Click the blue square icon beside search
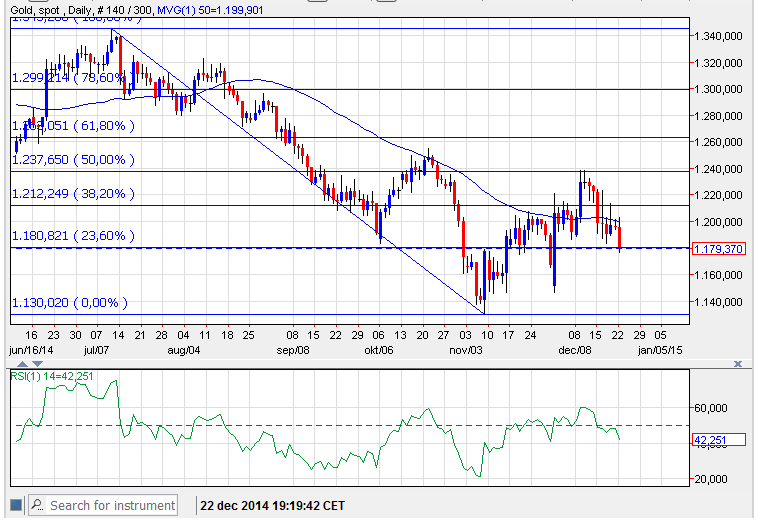The image size is (760, 523). click(15, 505)
